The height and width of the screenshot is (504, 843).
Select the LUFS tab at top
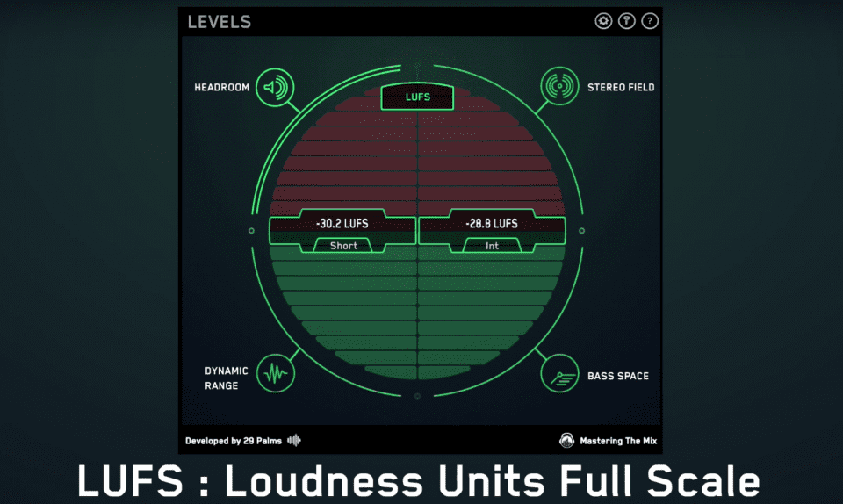(417, 97)
